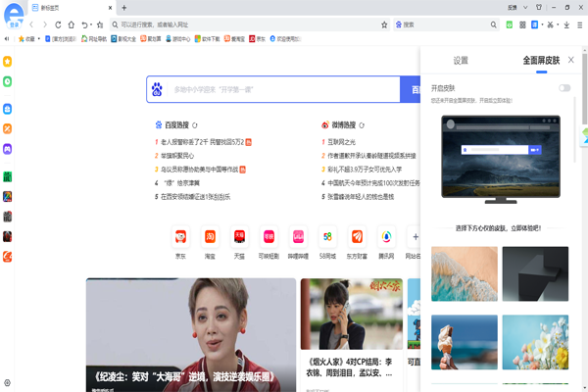
Task: Open the 游戏中心 bookmark
Action: (x=178, y=38)
